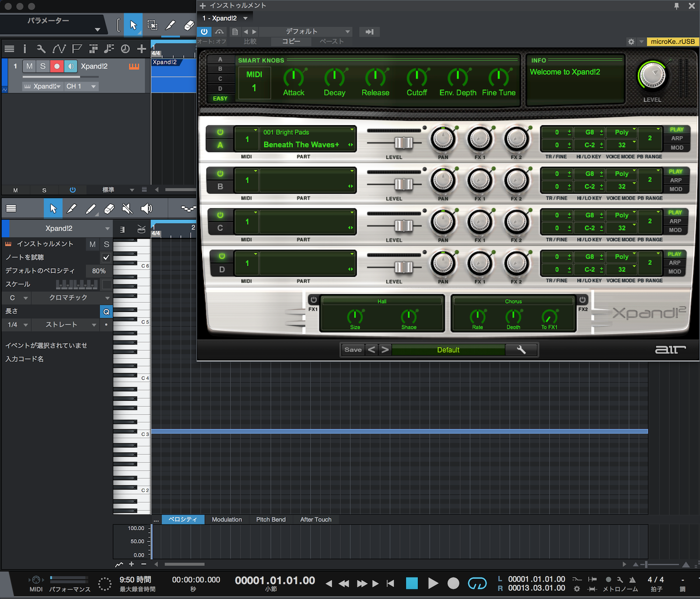The width and height of the screenshot is (700, 599).
Task: Toggle FX1 power button
Action: click(x=313, y=300)
